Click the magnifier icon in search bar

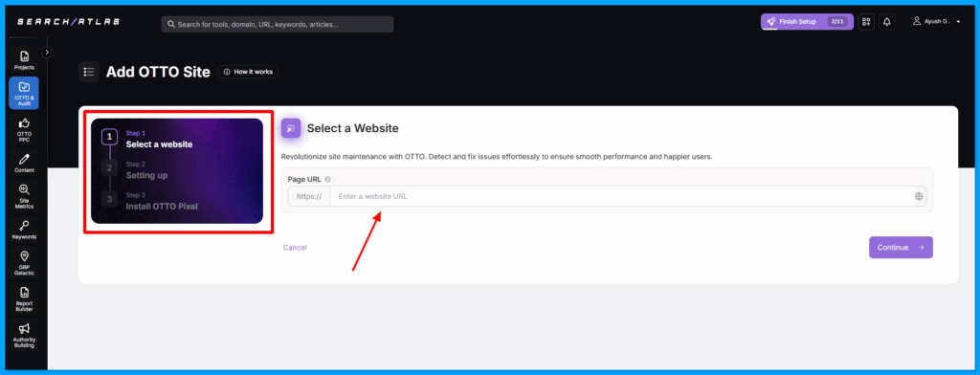point(170,25)
